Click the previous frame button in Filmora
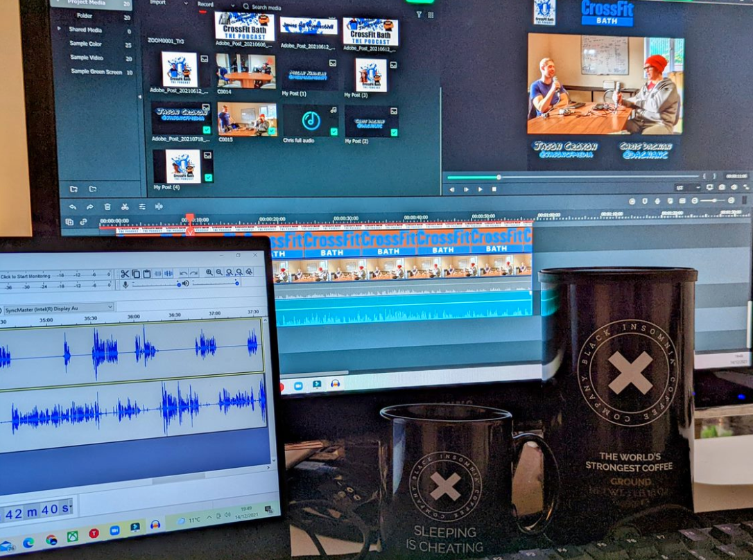The height and width of the screenshot is (560, 753). (x=452, y=189)
